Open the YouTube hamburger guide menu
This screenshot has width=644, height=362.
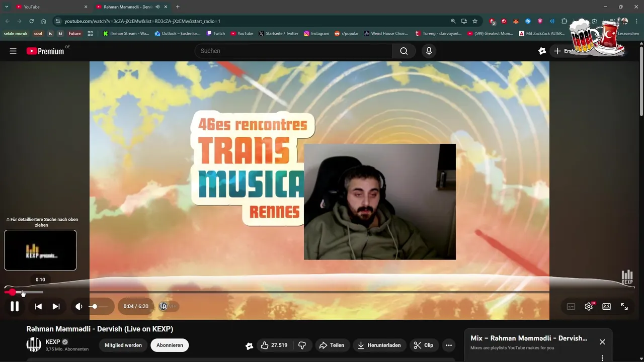tap(13, 51)
